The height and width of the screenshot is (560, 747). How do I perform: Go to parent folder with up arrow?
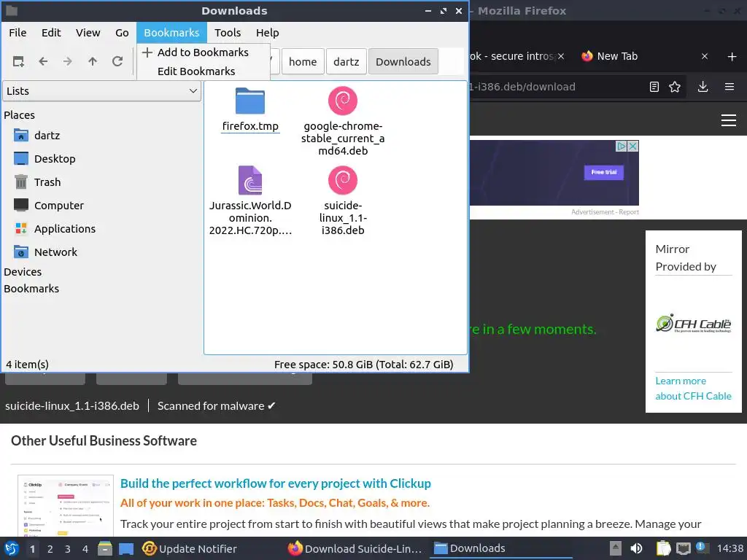coord(93,61)
